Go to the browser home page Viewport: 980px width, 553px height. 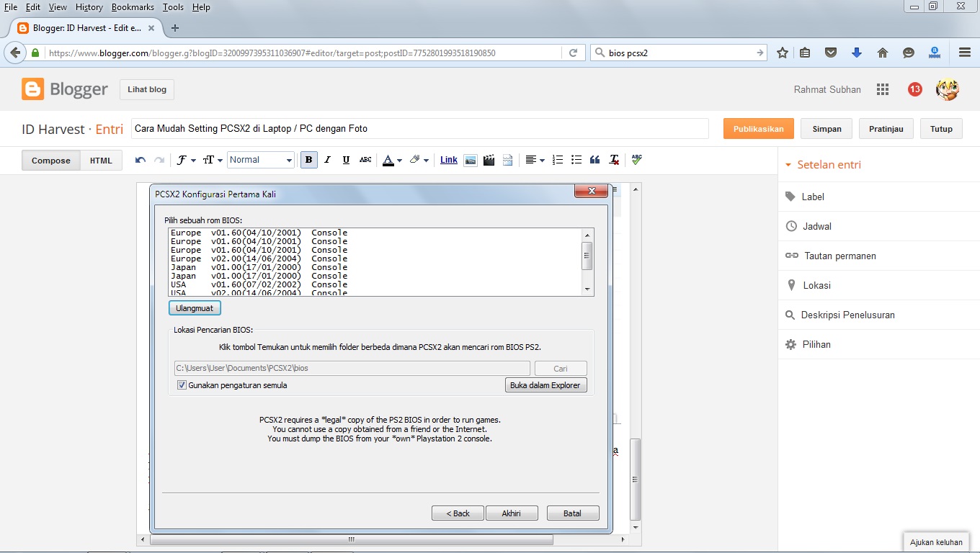[882, 53]
